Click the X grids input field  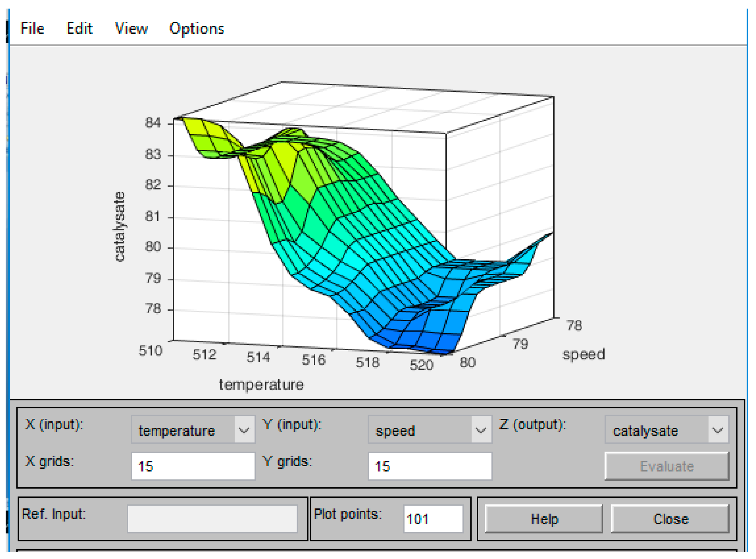pos(193,467)
